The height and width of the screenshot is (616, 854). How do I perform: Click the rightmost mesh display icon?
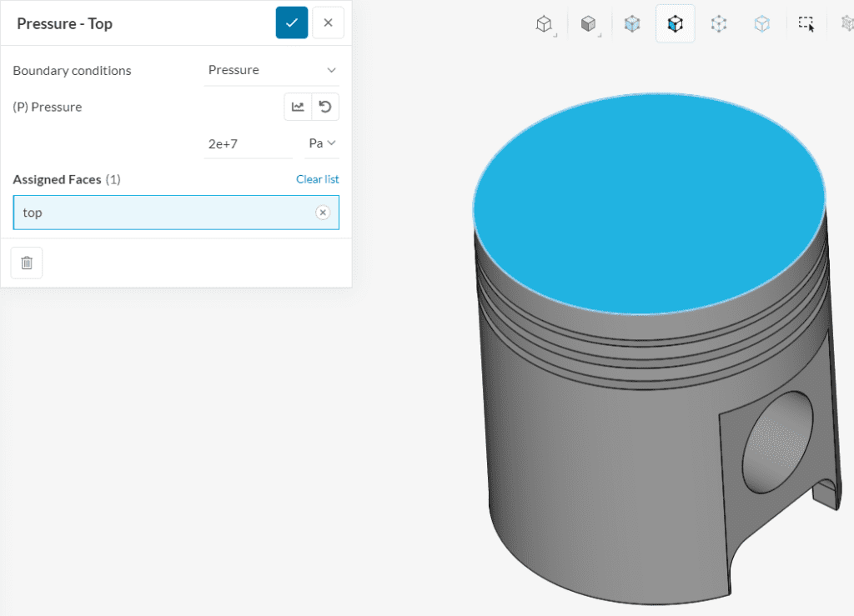tap(847, 23)
